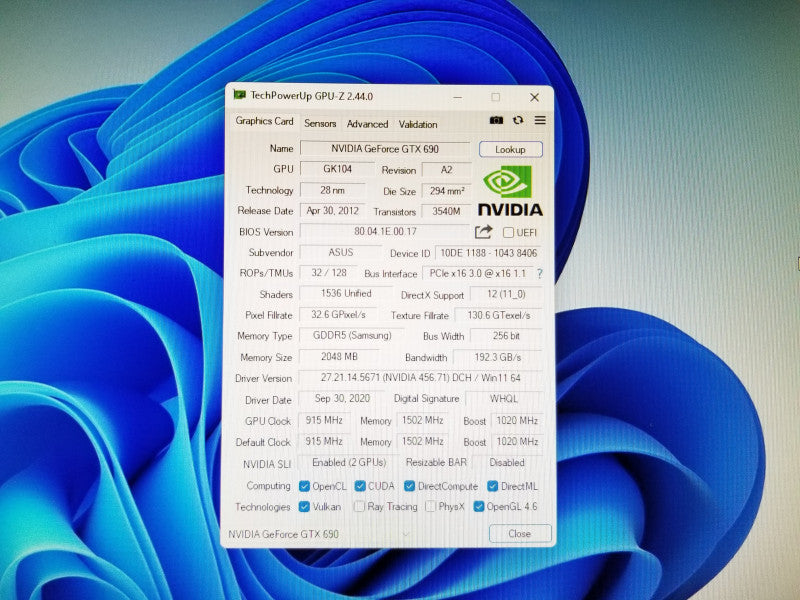Toggle the UEFI checkbox

pos(508,232)
